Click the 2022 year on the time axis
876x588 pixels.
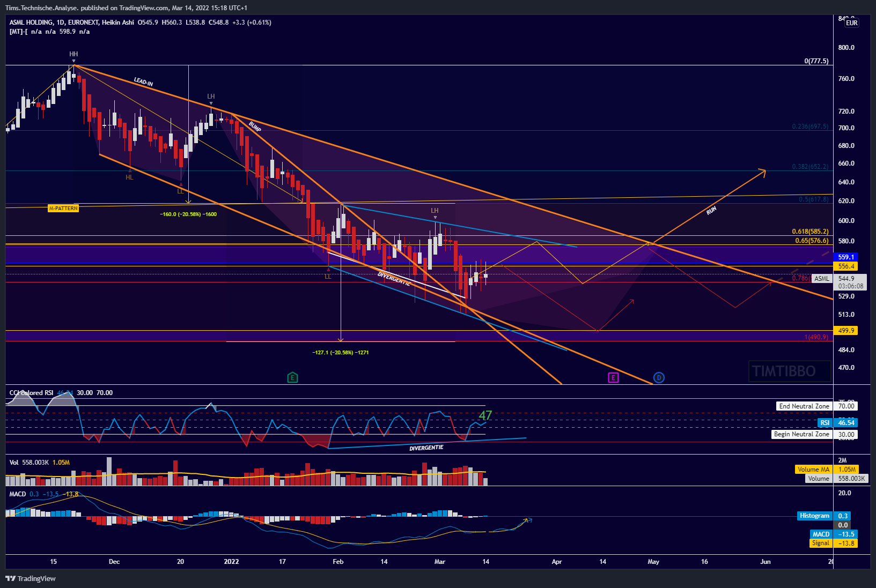pyautogui.click(x=232, y=562)
